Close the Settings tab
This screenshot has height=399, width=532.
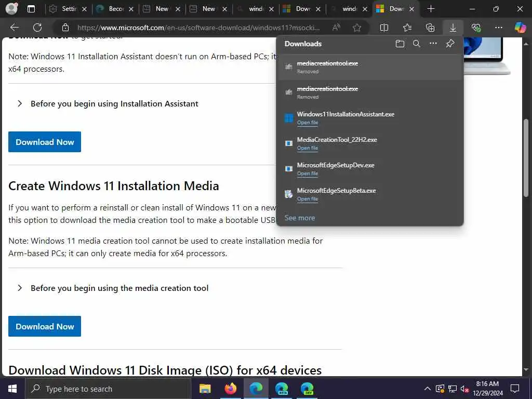click(85, 9)
